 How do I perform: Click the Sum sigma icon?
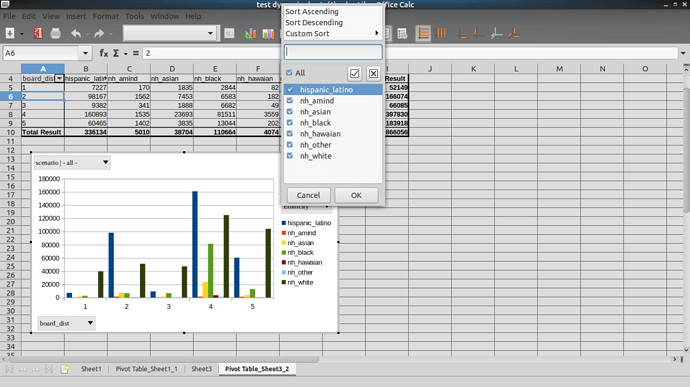pyautogui.click(x=116, y=53)
